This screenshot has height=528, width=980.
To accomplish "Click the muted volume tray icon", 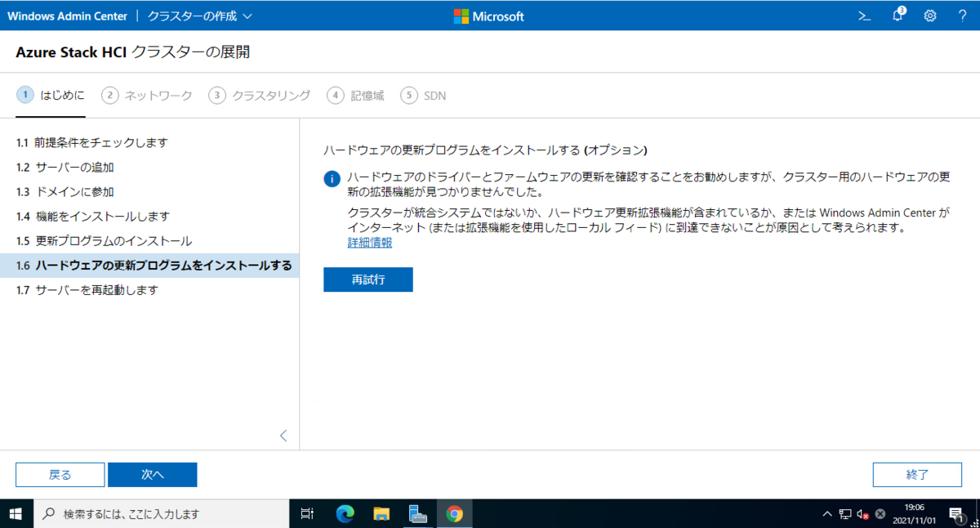I will point(862,514).
